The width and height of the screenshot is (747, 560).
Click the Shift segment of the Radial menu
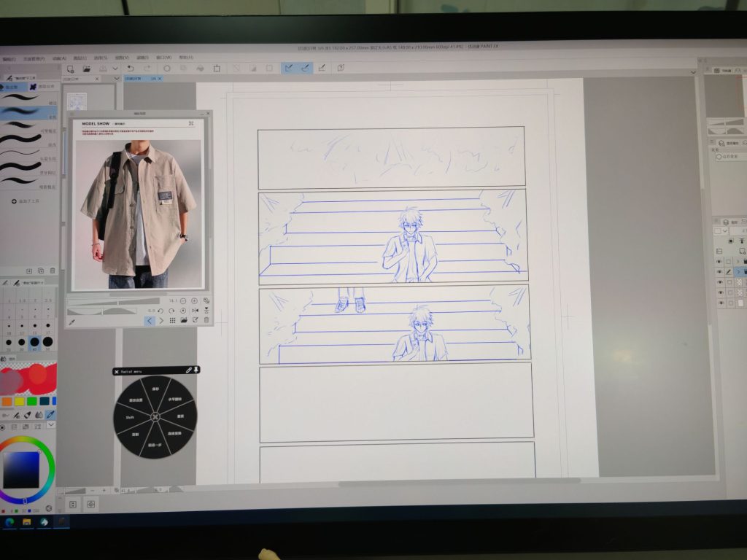pos(130,418)
